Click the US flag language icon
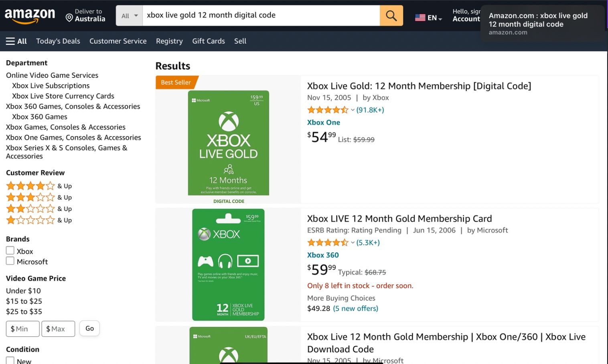608x364 pixels. tap(420, 17)
